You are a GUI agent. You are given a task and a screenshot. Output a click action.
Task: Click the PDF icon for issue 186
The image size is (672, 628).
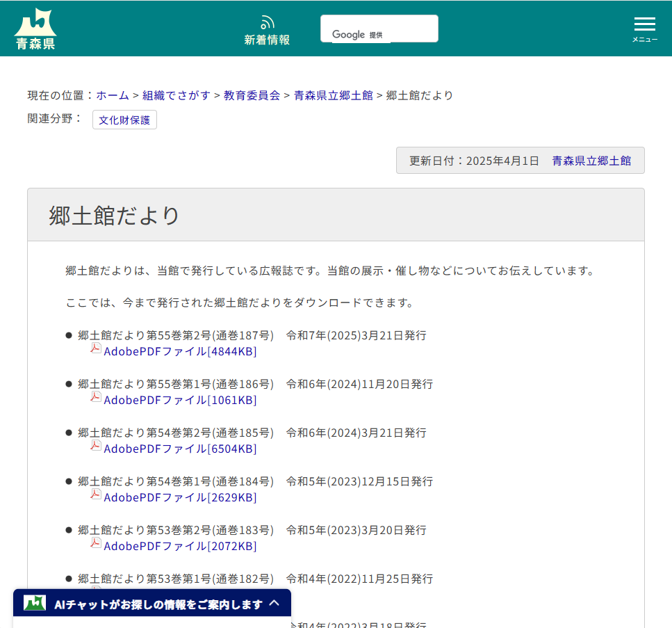click(x=96, y=397)
